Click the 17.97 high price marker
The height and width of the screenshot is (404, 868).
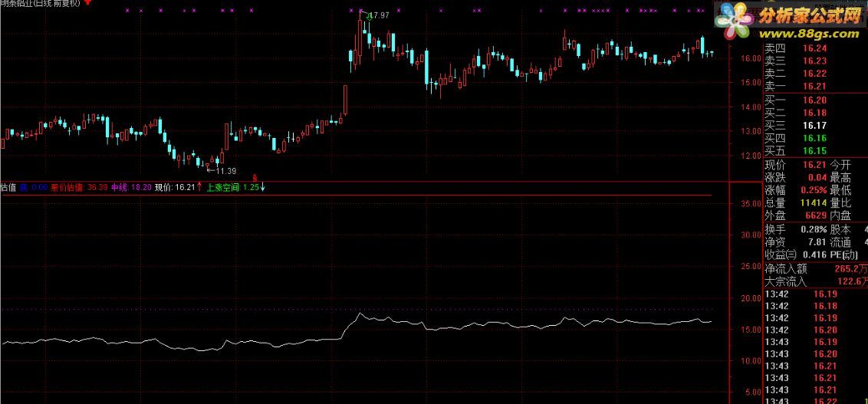click(380, 15)
